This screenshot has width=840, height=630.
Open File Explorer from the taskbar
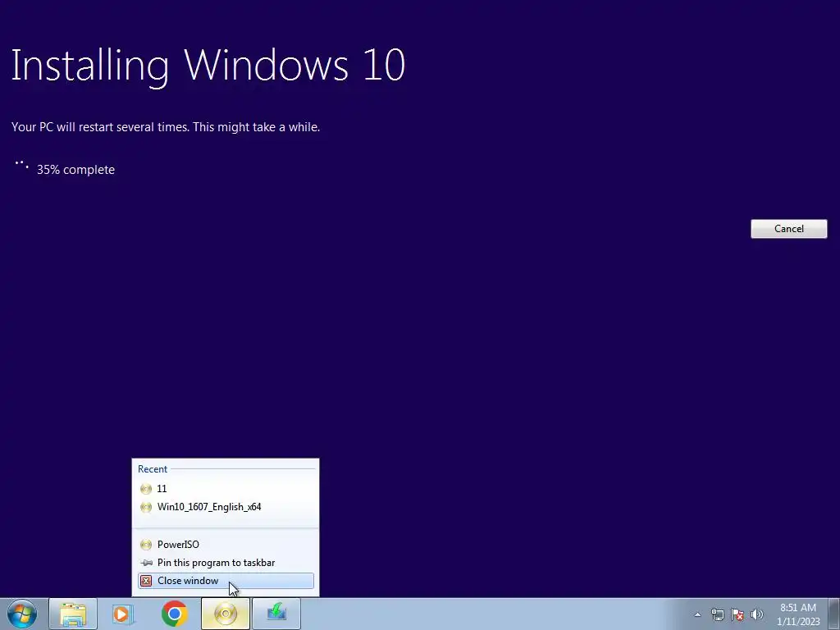[73, 614]
